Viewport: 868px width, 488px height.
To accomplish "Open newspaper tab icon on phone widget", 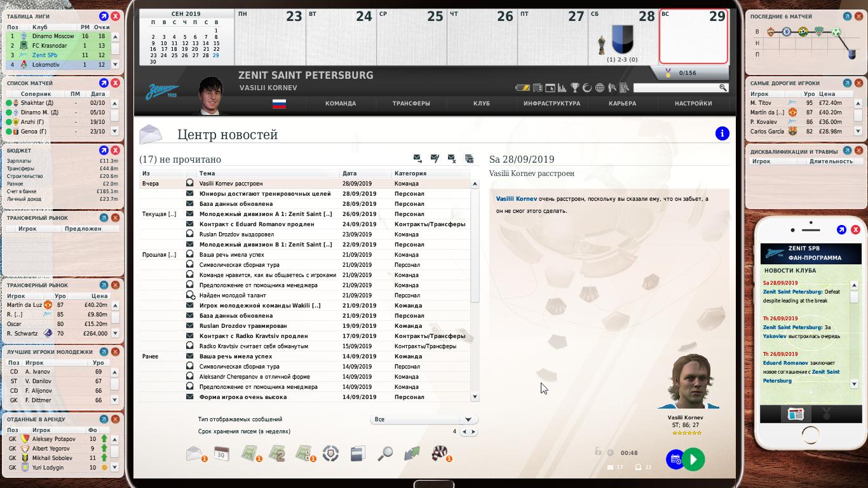I will pyautogui.click(x=795, y=414).
